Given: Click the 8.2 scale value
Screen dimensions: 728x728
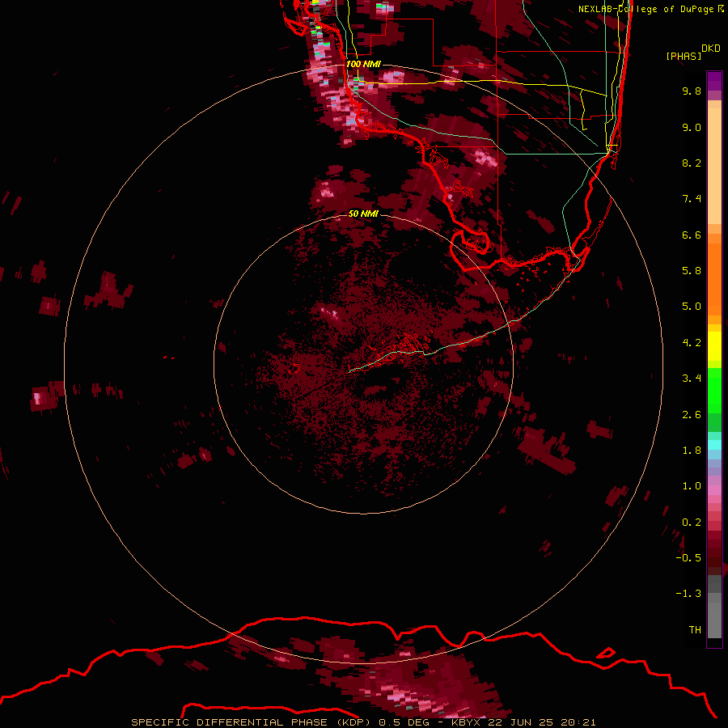Looking at the screenshot, I should 692,163.
